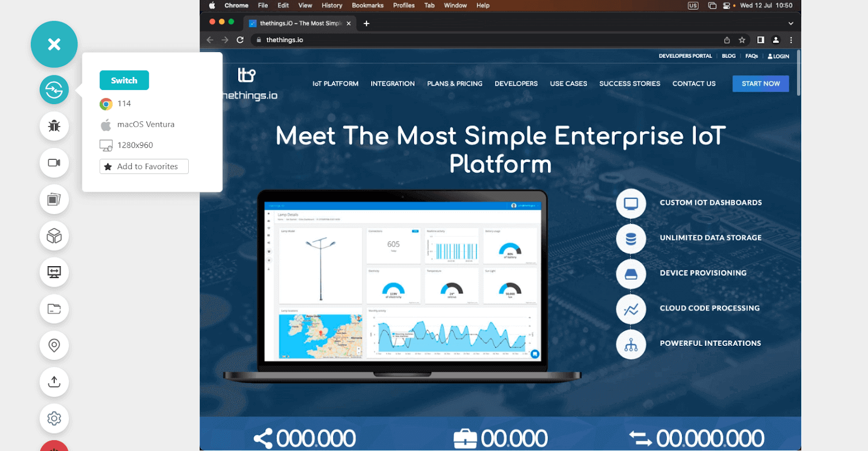
Task: Click the switch browser circular icon
Action: [x=54, y=89]
